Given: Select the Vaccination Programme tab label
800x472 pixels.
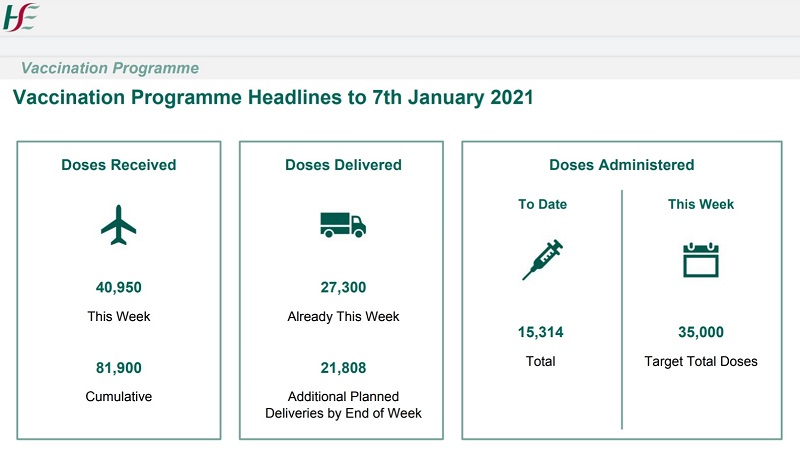Looking at the screenshot, I should pos(110,69).
